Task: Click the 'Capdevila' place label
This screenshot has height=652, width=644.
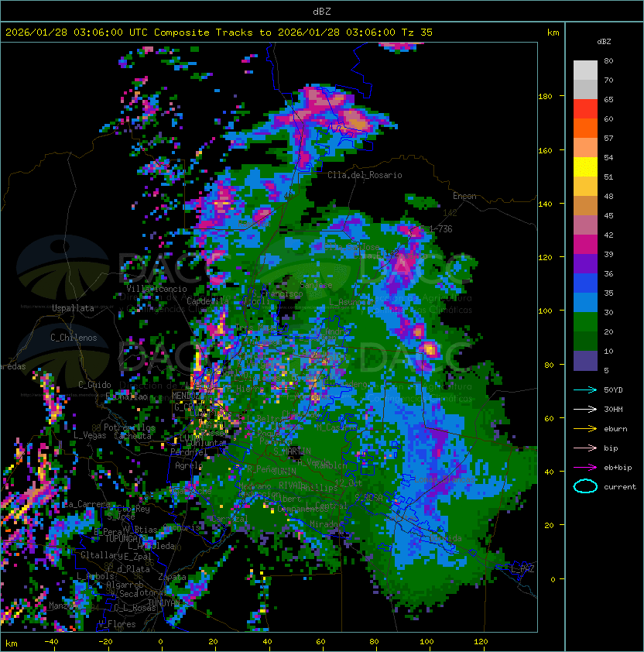Action: click(208, 300)
